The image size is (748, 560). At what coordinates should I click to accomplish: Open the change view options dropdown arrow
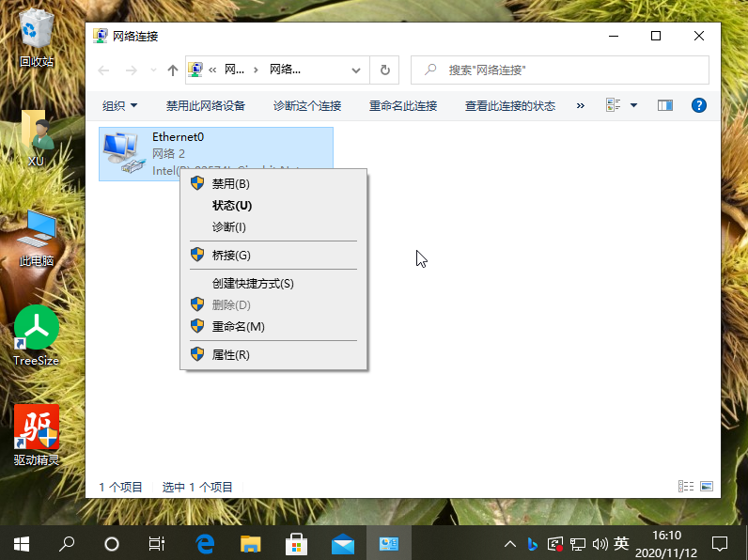[x=633, y=105]
